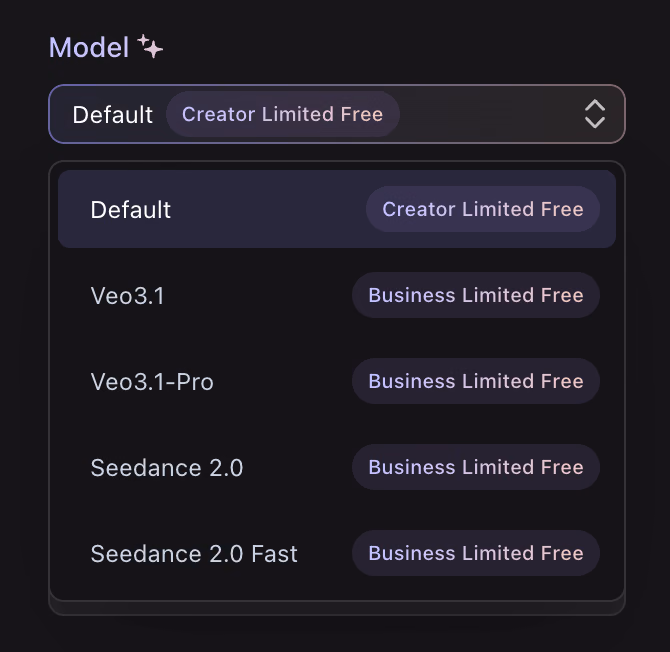Viewport: 670px width, 652px height.
Task: Click Business Limited Free badge for Seedance 2.0 Fast
Action: (476, 553)
